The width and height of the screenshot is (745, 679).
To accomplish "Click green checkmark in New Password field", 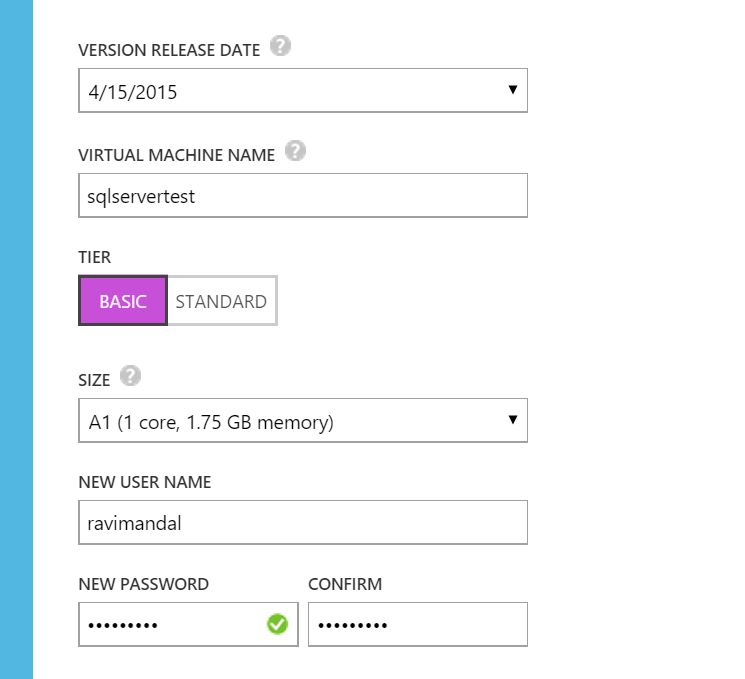I will 277,625.
